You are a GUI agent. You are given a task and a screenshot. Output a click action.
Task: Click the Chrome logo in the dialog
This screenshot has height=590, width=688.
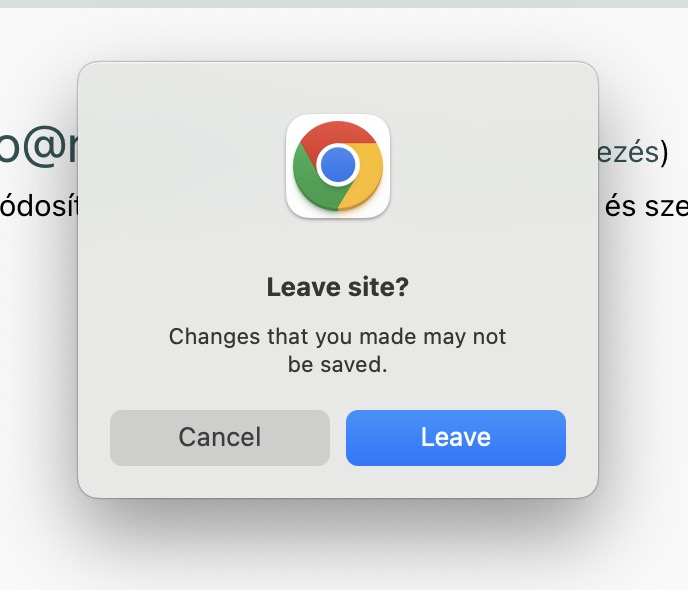(338, 166)
